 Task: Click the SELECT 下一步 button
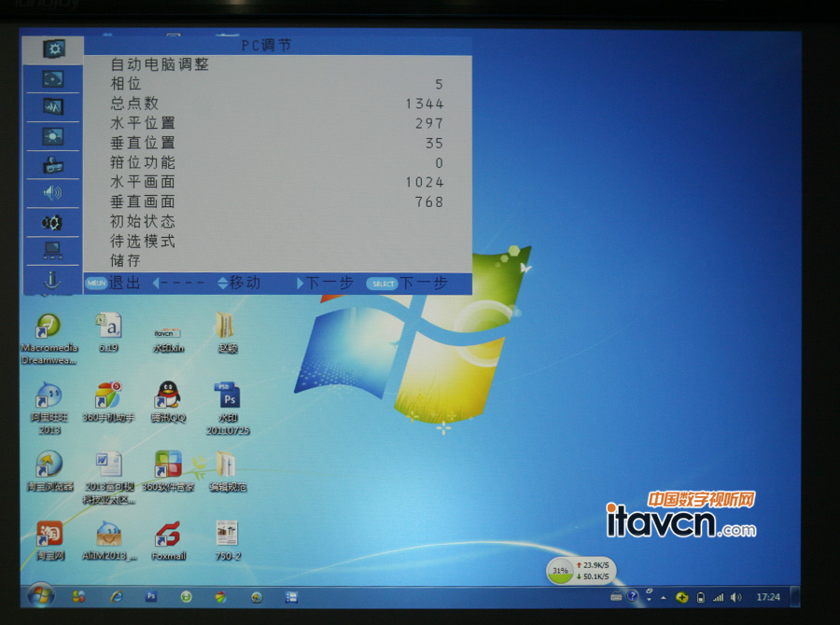407,284
